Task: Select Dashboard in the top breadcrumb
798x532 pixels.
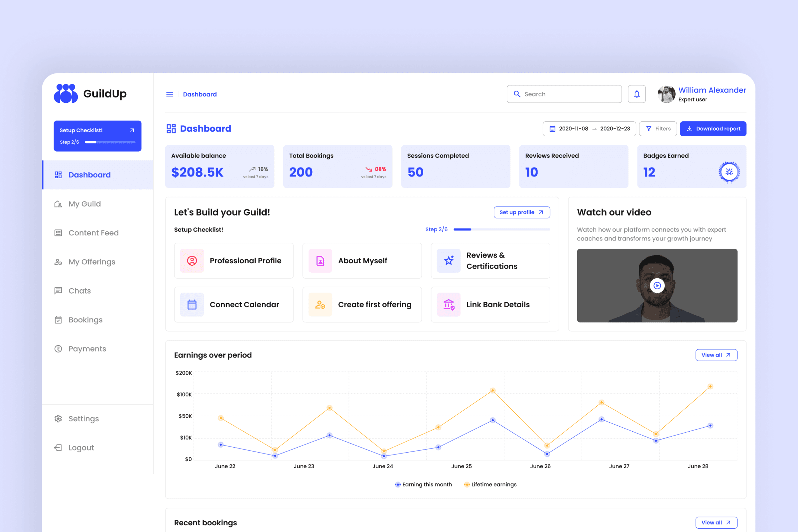Action: pos(199,94)
